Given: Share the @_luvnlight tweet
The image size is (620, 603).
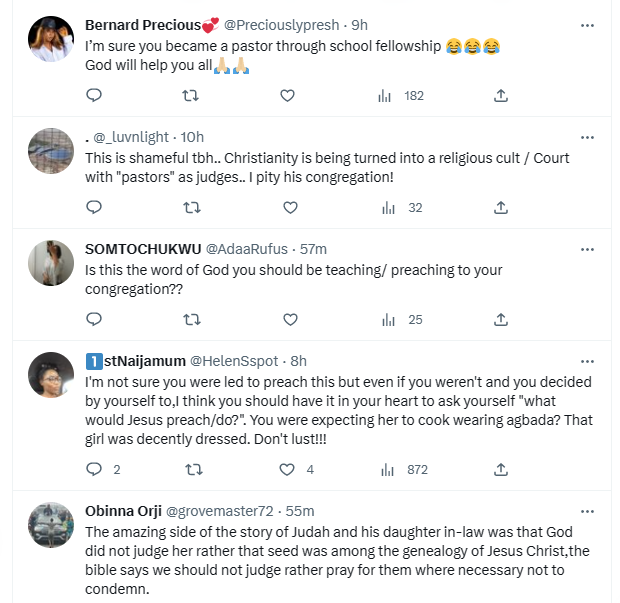Looking at the screenshot, I should pos(501,208).
